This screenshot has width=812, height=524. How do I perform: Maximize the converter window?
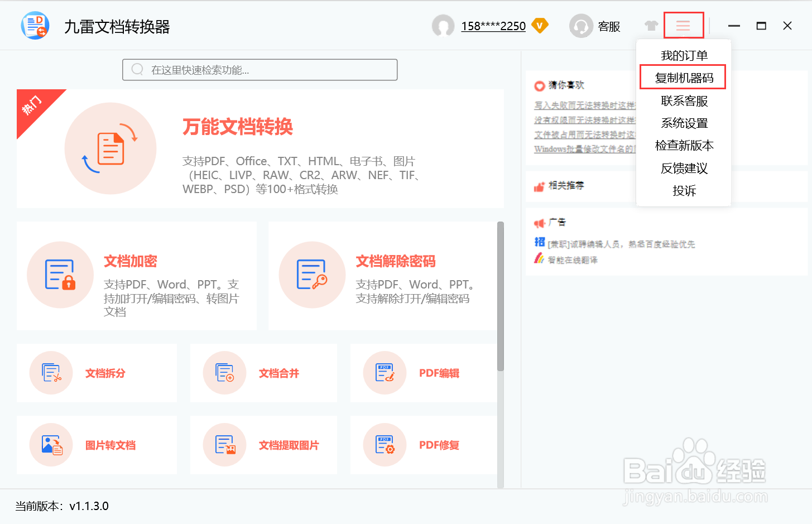point(761,26)
